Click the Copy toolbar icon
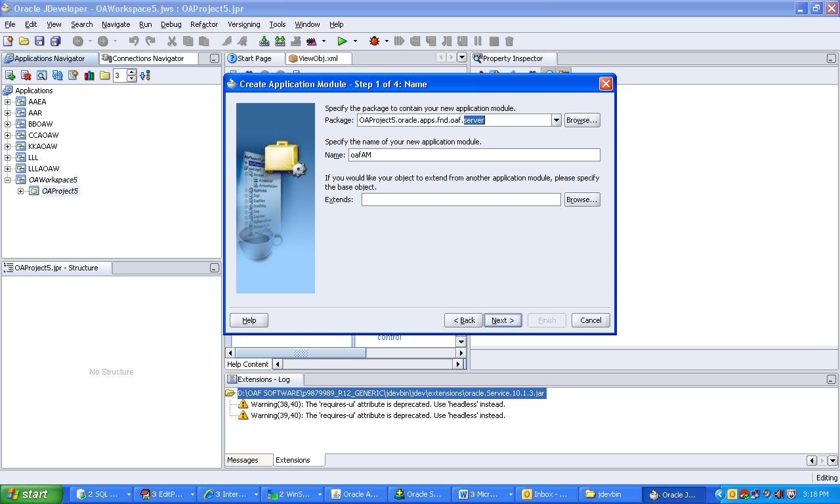840x504 pixels. click(188, 41)
